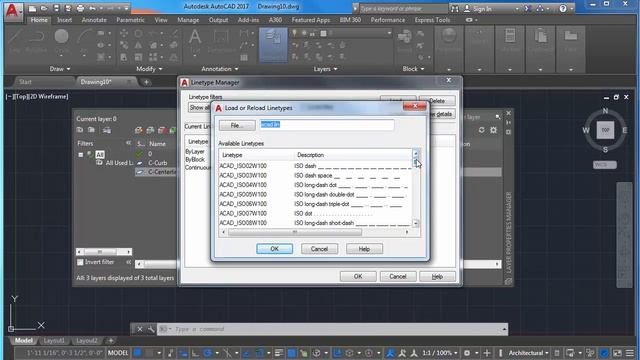640x360 pixels.
Task: Click the acad.lin file name input field
Action: click(327, 124)
